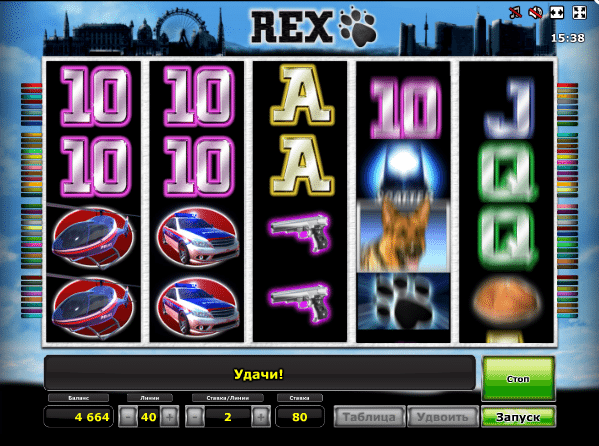Click the green Стоп button
Screen dimensions: 599x446
[x=518, y=378]
